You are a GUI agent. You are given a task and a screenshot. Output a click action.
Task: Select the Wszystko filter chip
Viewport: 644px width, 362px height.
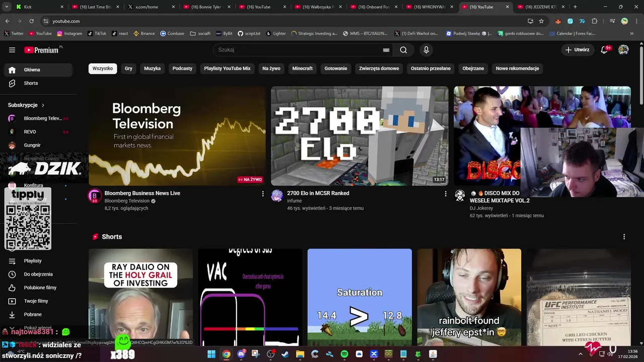(103, 68)
